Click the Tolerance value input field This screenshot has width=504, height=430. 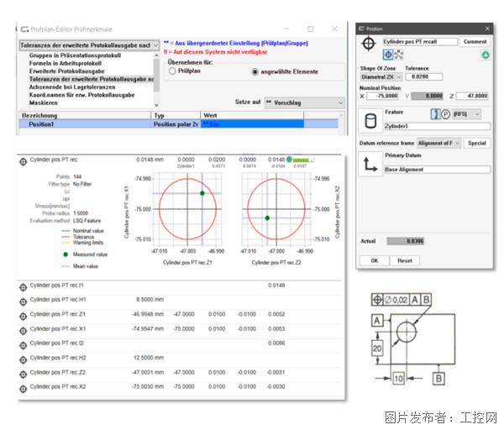point(423,76)
